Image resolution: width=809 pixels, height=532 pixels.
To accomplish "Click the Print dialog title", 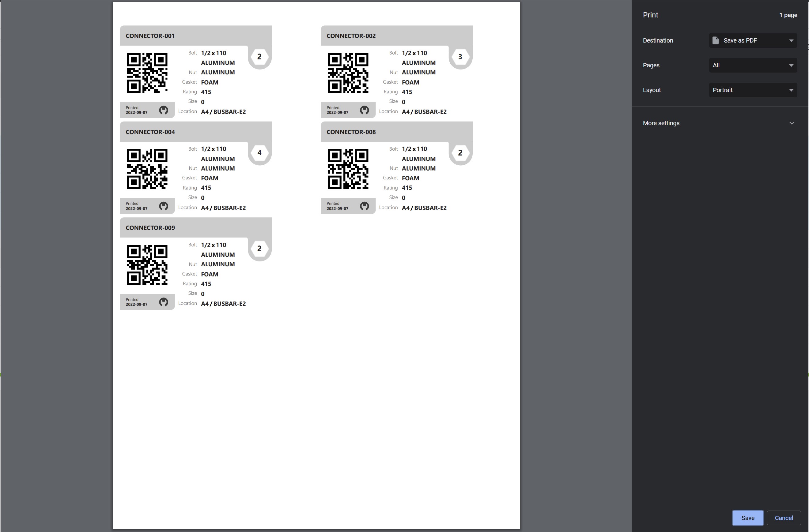I will pyautogui.click(x=651, y=15).
